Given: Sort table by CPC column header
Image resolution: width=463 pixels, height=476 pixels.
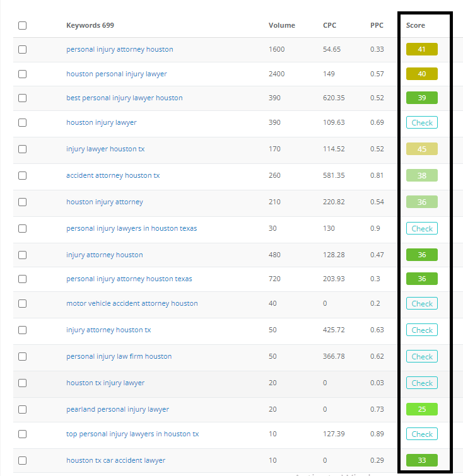Looking at the screenshot, I should [329, 25].
